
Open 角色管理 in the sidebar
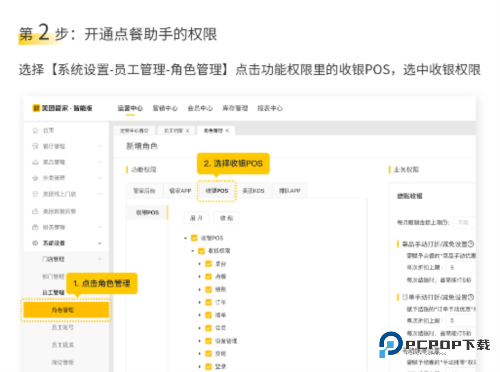click(66, 310)
